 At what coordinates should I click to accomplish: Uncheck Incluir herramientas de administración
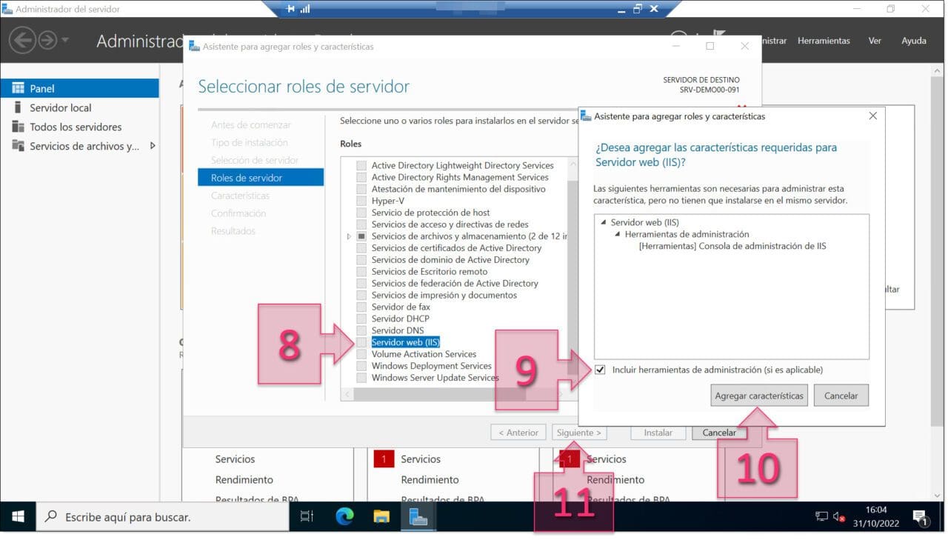coord(600,370)
